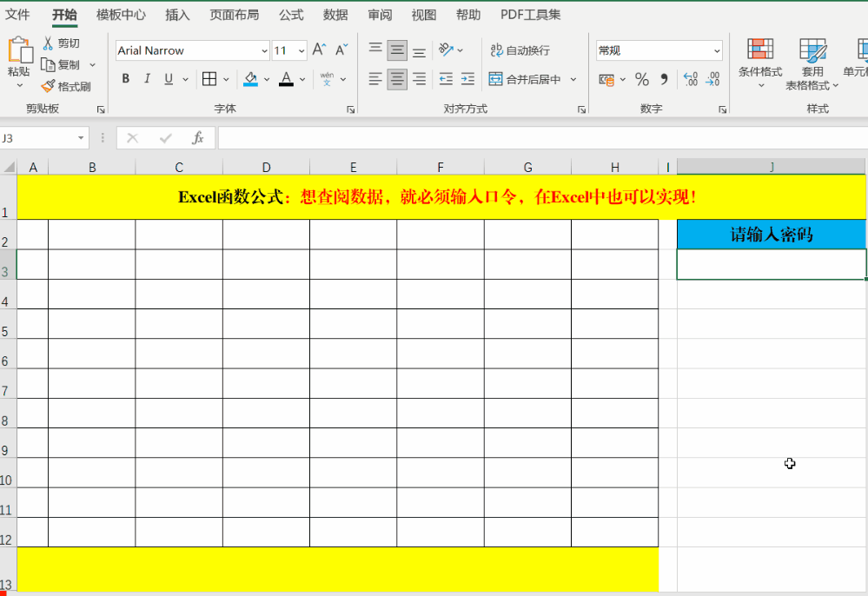Select the Format Painter (格式刷) tool
Image resolution: width=868 pixels, height=596 pixels.
(x=65, y=86)
